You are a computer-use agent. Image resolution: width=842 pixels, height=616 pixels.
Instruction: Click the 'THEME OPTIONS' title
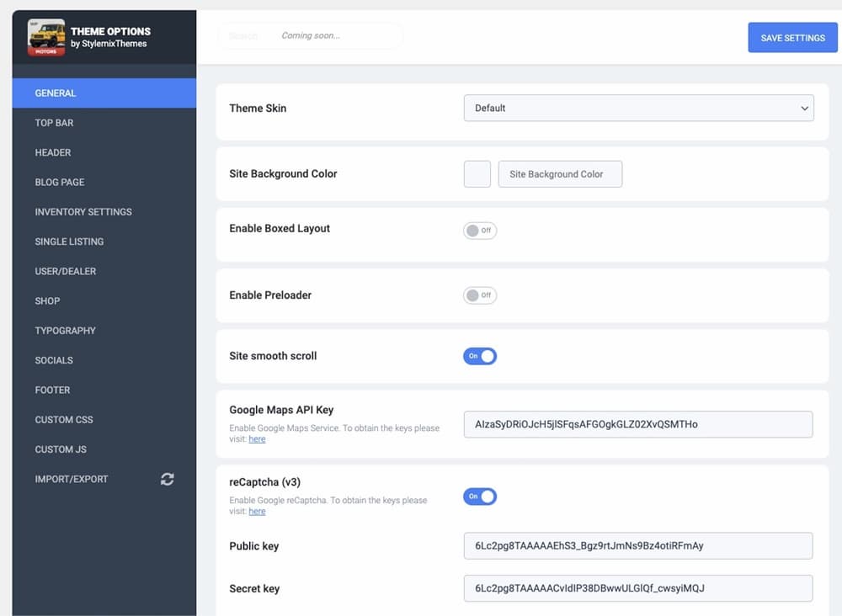(110, 31)
